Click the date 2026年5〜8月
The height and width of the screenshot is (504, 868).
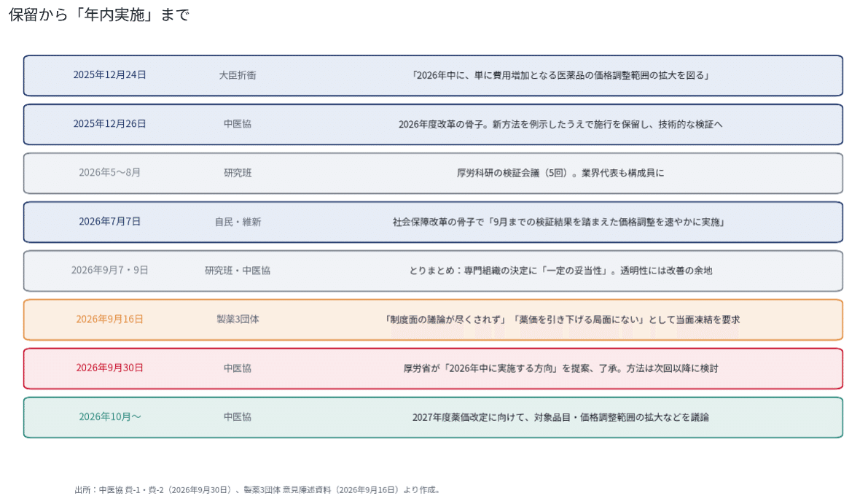109,173
